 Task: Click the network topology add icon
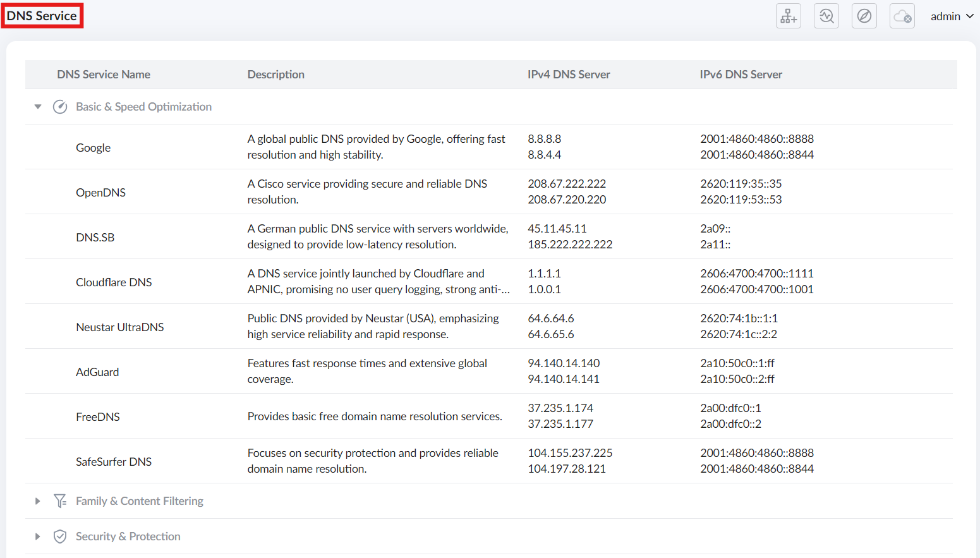(x=788, y=16)
